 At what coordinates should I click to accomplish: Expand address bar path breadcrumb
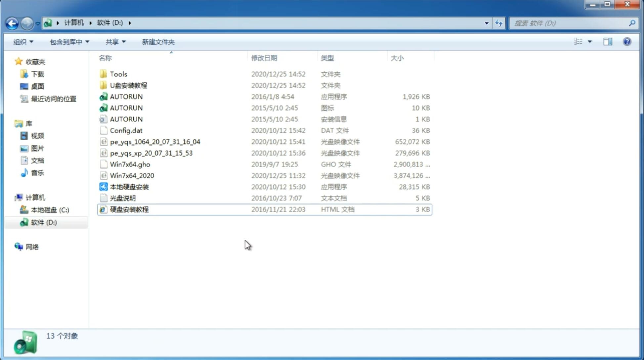coord(130,22)
